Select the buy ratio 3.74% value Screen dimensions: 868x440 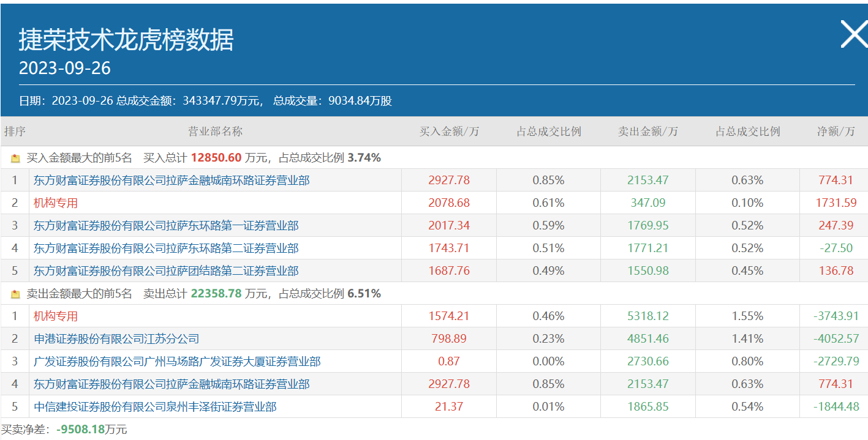[364, 158]
